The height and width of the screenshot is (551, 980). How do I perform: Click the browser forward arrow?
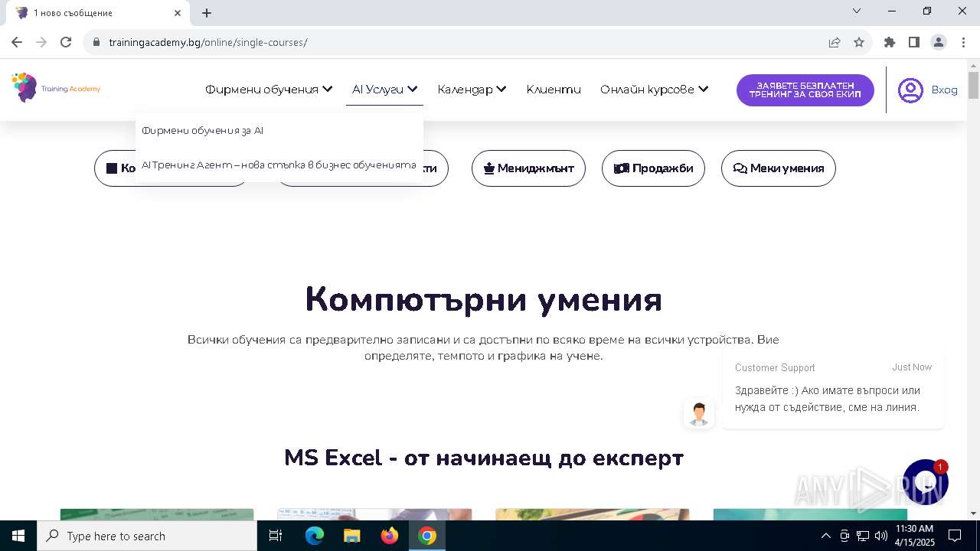tap(41, 42)
